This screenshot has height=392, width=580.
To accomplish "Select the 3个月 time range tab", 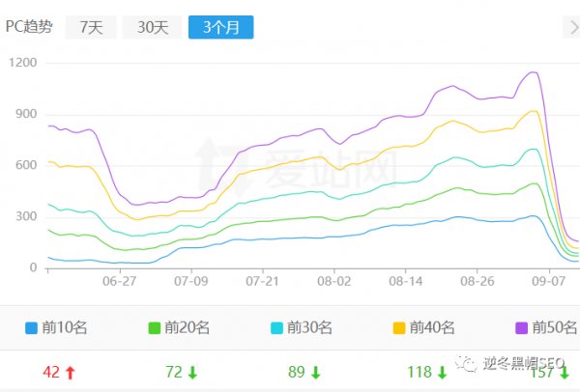I will tap(220, 27).
